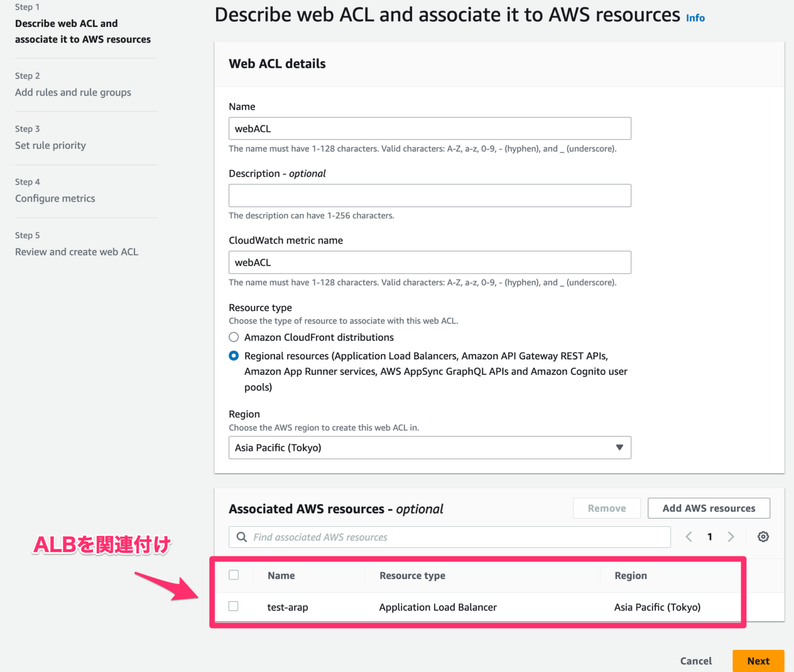
Task: Click the magnifier icon in resource search
Action: point(241,537)
